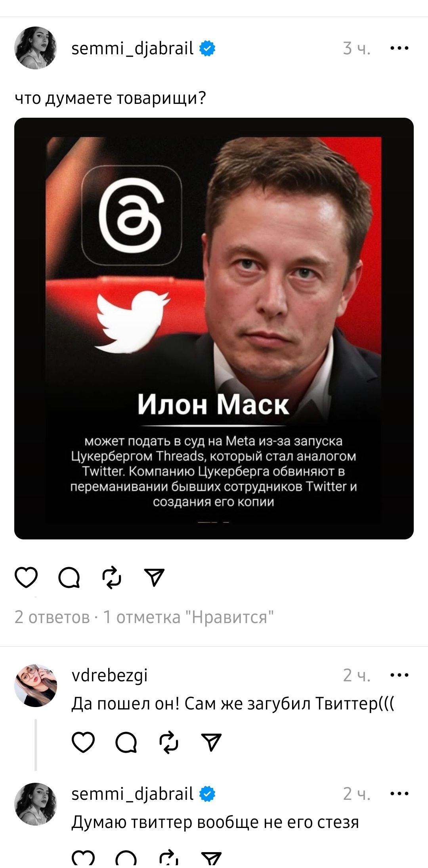
Task: View the 2 ответов replies list
Action: click(52, 617)
